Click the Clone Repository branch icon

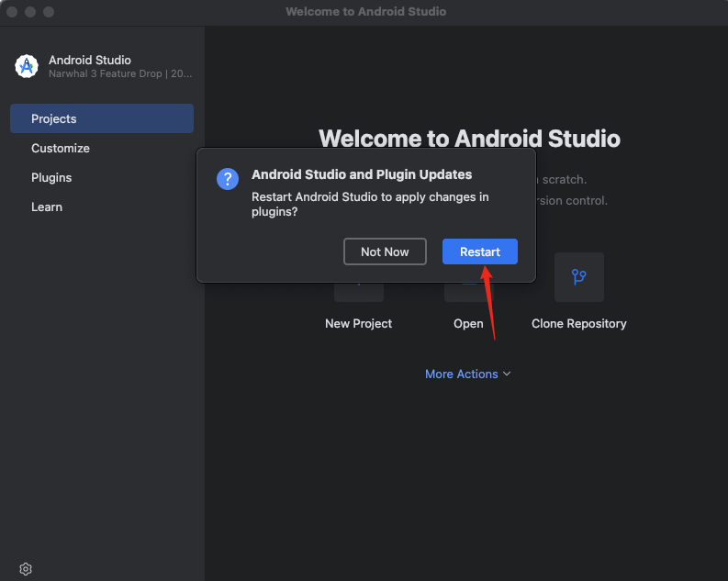579,277
